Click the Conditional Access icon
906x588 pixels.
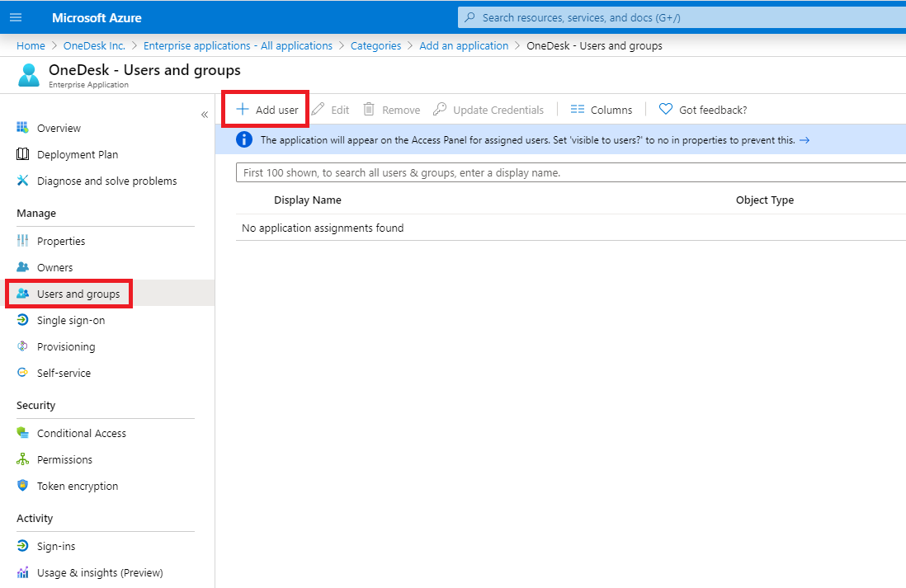coord(22,433)
